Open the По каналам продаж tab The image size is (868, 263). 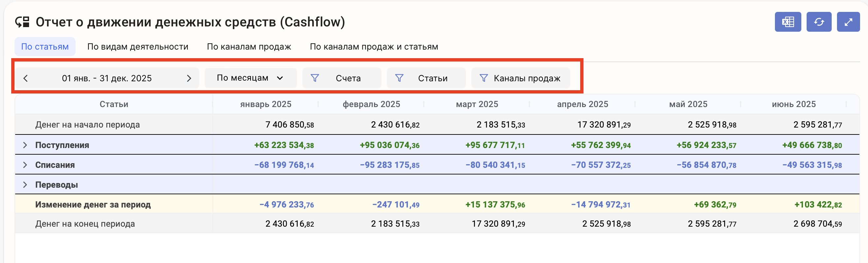click(249, 47)
